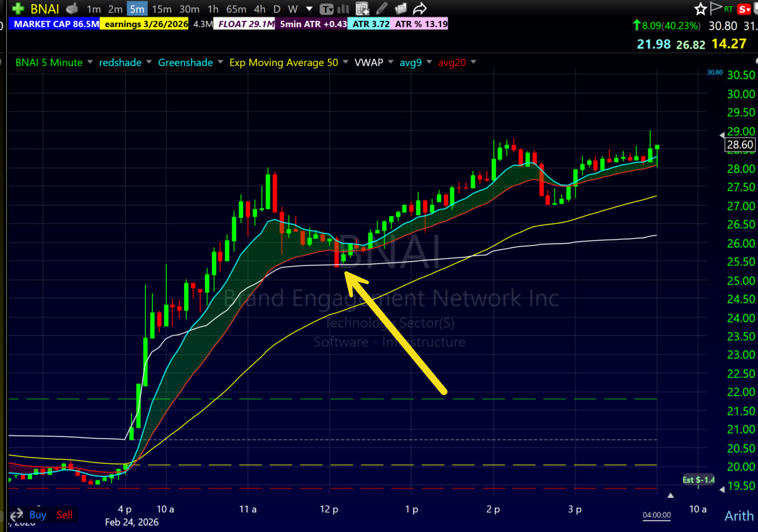This screenshot has height=532, width=758.
Task: Open the add-study grid icon
Action: tap(362, 8)
